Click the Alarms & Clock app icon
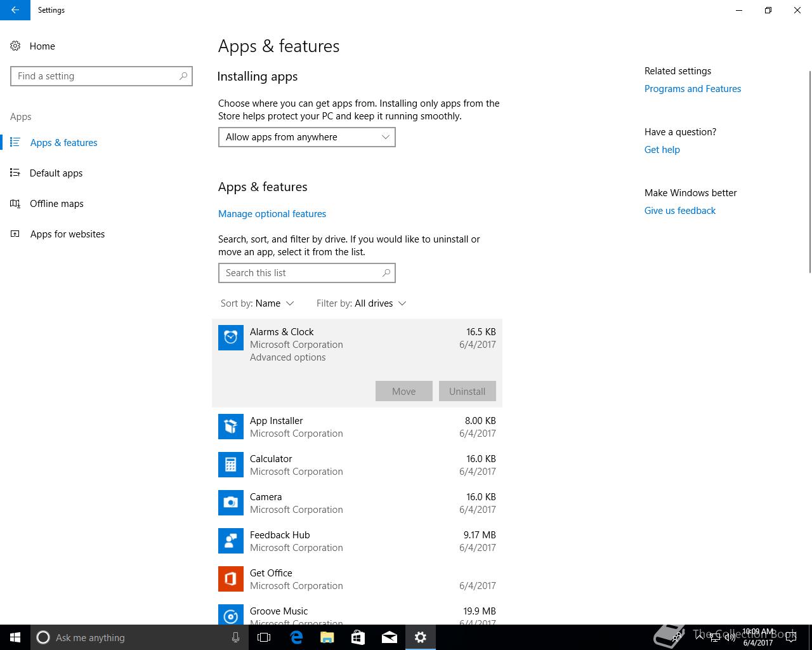Viewport: 812px width, 650px height. click(x=231, y=338)
